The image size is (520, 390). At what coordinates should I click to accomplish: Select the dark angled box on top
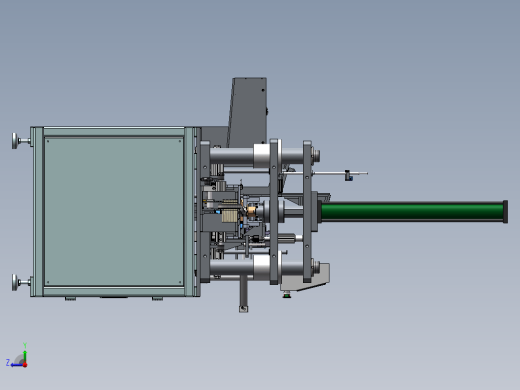click(x=247, y=112)
